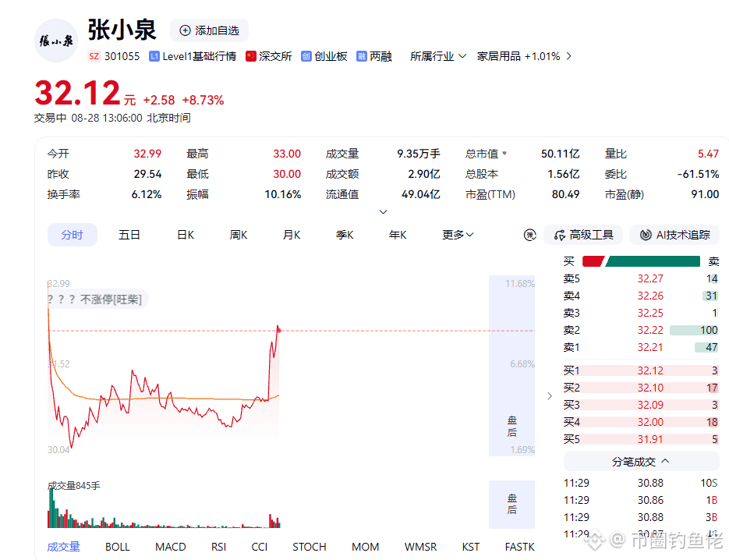The width and height of the screenshot is (729, 560).
Task: Select the FASTK indicator tab
Action: point(520,547)
